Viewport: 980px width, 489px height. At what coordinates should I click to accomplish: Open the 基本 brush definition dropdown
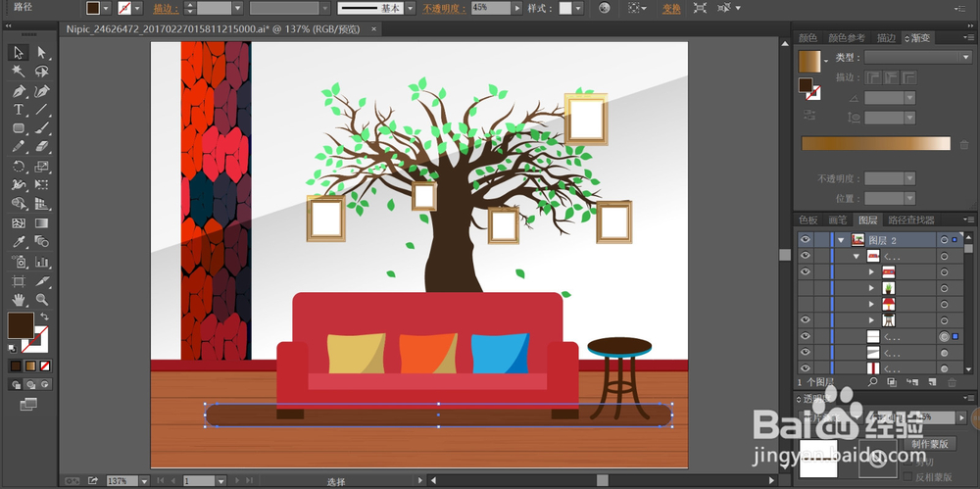click(410, 8)
